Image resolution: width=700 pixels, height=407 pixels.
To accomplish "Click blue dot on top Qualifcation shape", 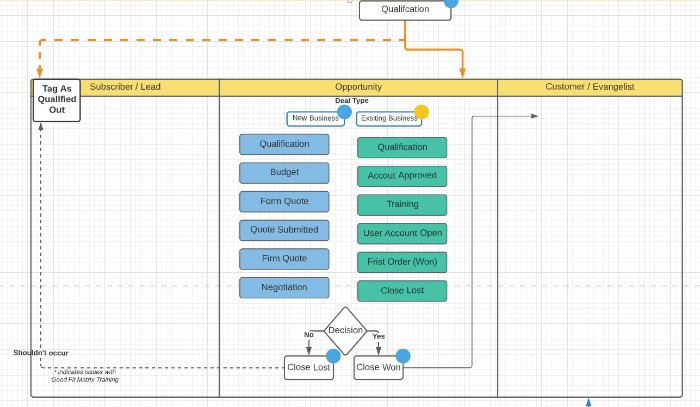I will (x=451, y=2).
